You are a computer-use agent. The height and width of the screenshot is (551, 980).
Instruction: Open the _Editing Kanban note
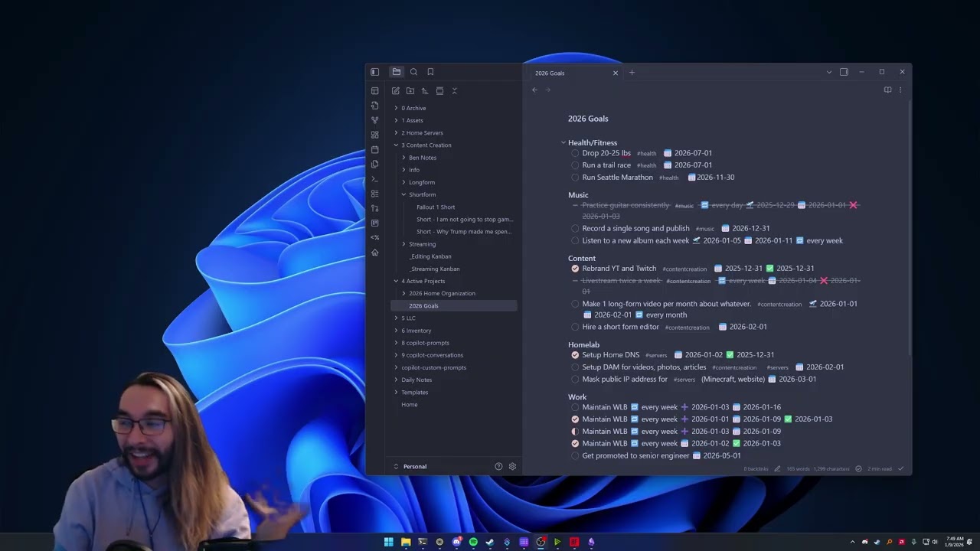430,256
